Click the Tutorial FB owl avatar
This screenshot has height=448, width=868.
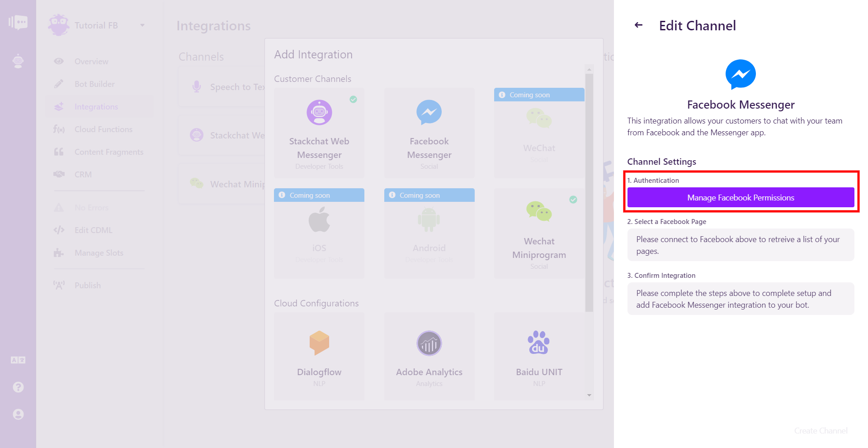click(x=59, y=25)
